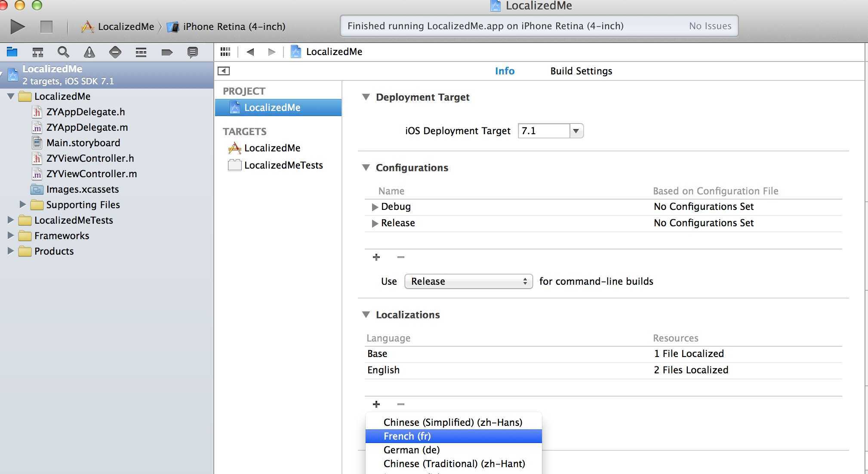
Task: Switch to the Build Settings tab
Action: point(581,71)
